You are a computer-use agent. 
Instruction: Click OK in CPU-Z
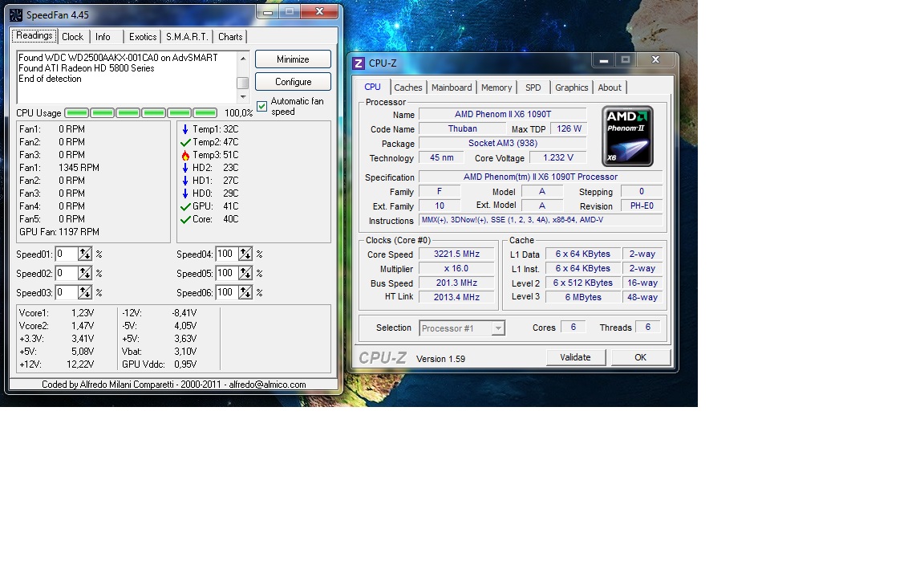tap(641, 357)
